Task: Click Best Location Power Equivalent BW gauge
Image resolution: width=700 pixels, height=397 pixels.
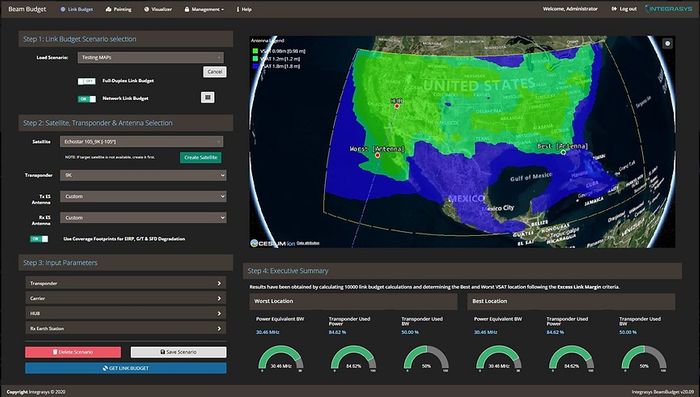Action: click(499, 359)
